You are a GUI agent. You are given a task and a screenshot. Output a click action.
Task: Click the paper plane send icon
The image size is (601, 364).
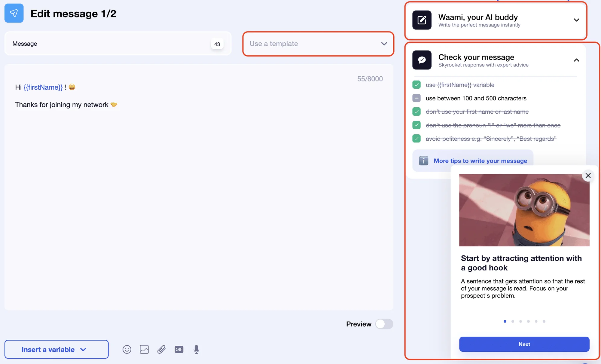(14, 13)
